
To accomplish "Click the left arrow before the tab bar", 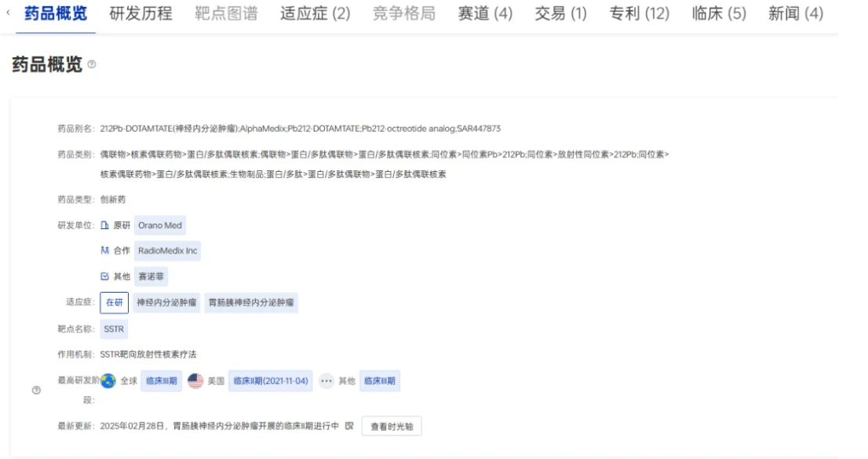I will pos(8,13).
